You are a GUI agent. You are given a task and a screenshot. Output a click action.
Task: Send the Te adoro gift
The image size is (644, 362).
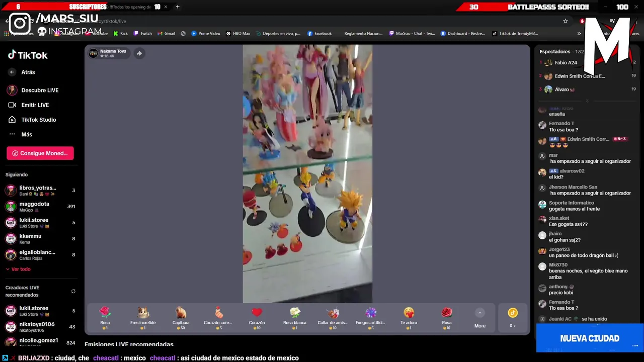(x=409, y=318)
